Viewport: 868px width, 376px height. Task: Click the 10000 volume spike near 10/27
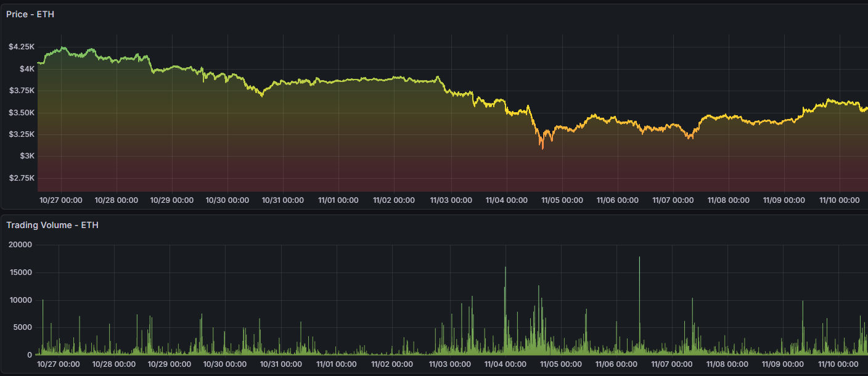(43, 300)
